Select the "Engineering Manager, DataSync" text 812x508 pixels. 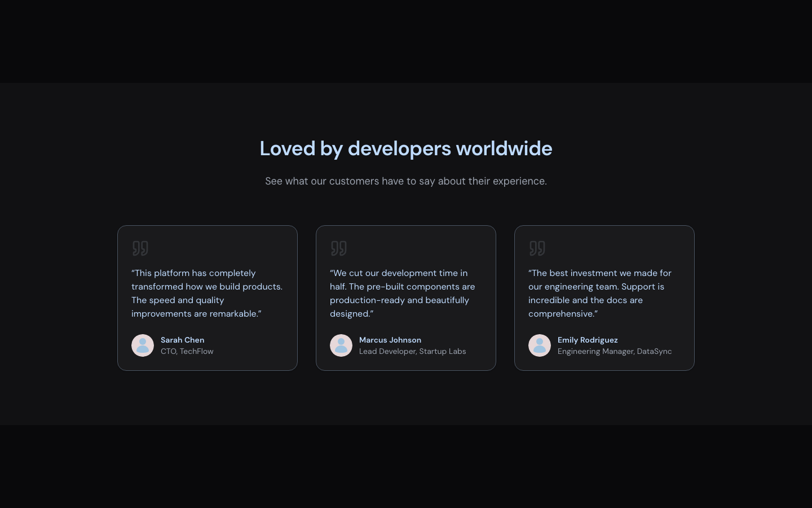tap(615, 351)
